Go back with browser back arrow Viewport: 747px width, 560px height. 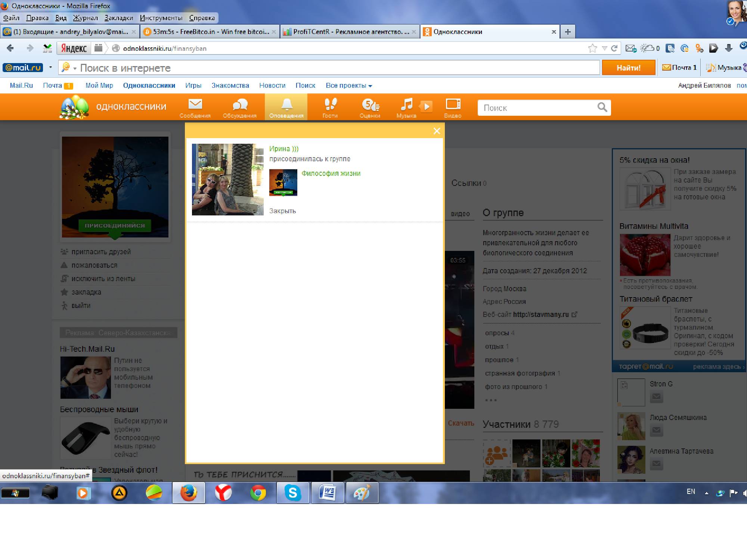10,48
